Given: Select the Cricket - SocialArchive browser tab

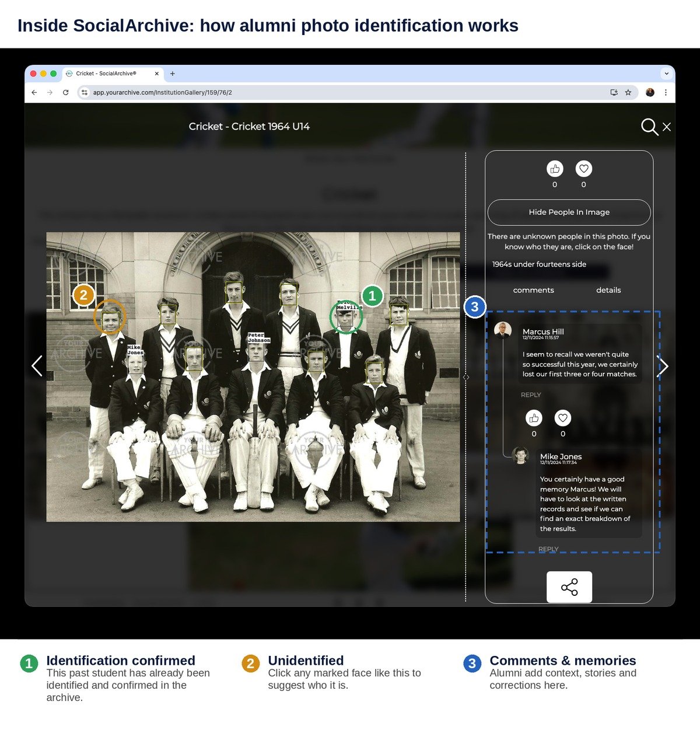Looking at the screenshot, I should [x=112, y=74].
